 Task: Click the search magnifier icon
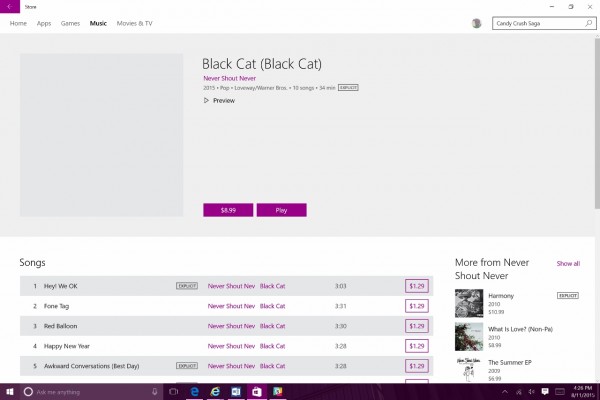pos(589,23)
